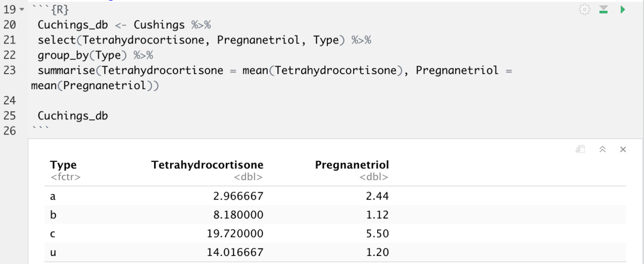Place cursor at Cuchings_db on line 25

tap(72, 116)
